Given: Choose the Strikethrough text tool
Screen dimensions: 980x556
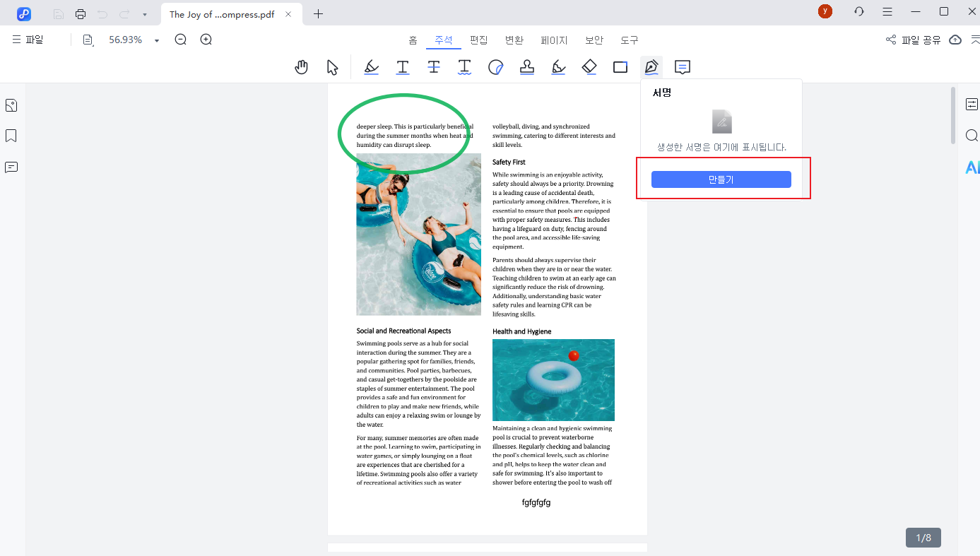Looking at the screenshot, I should pyautogui.click(x=434, y=67).
